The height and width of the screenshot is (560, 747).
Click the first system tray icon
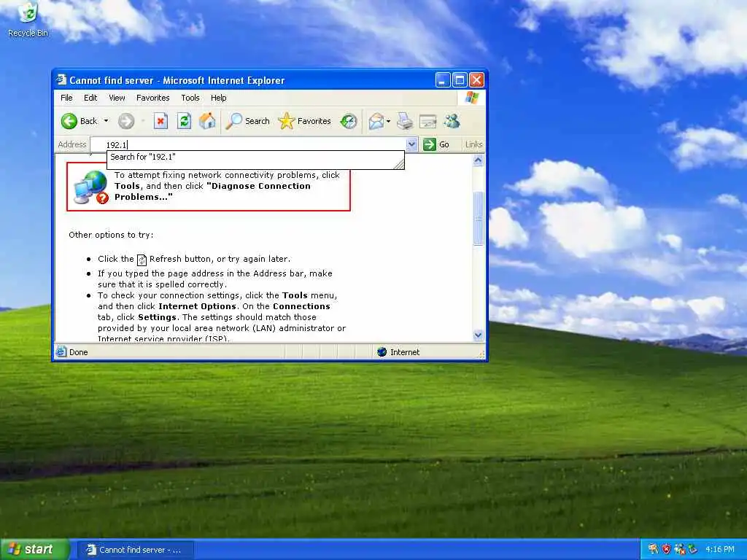pyautogui.click(x=653, y=550)
